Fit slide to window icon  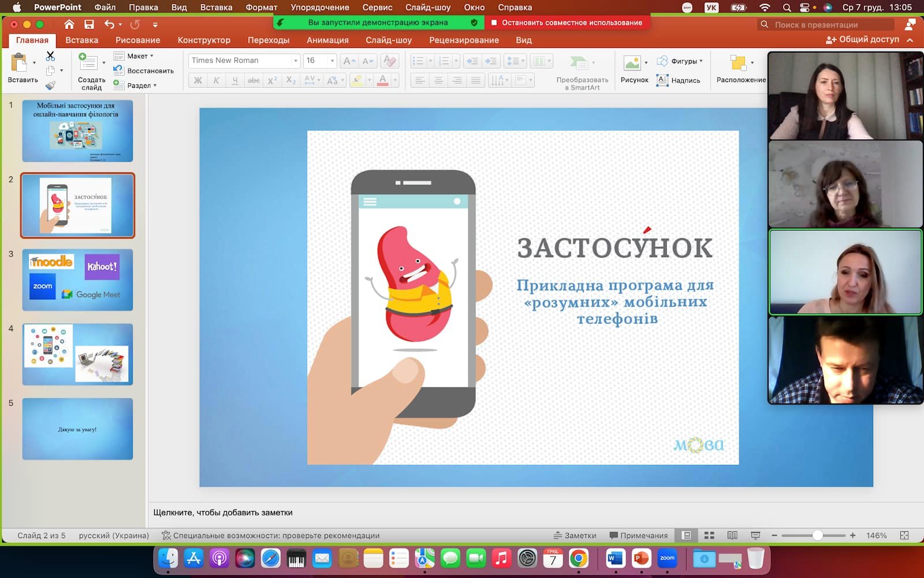(x=904, y=535)
